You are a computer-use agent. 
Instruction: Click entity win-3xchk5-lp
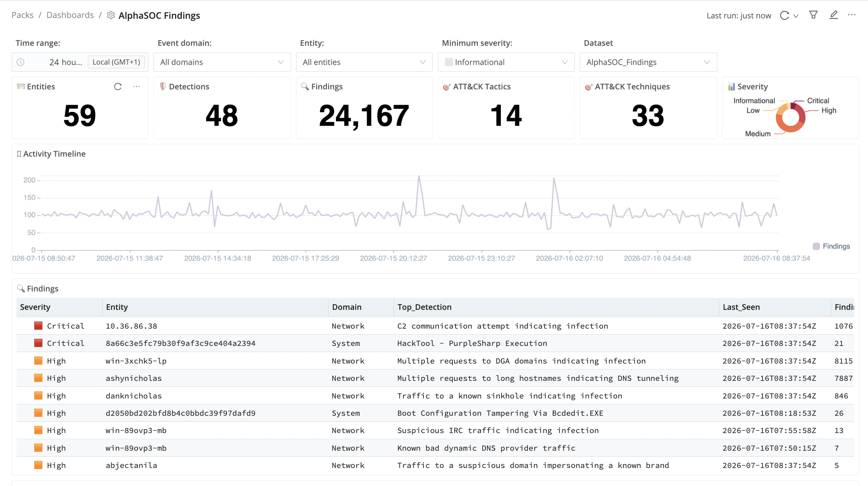click(x=136, y=361)
